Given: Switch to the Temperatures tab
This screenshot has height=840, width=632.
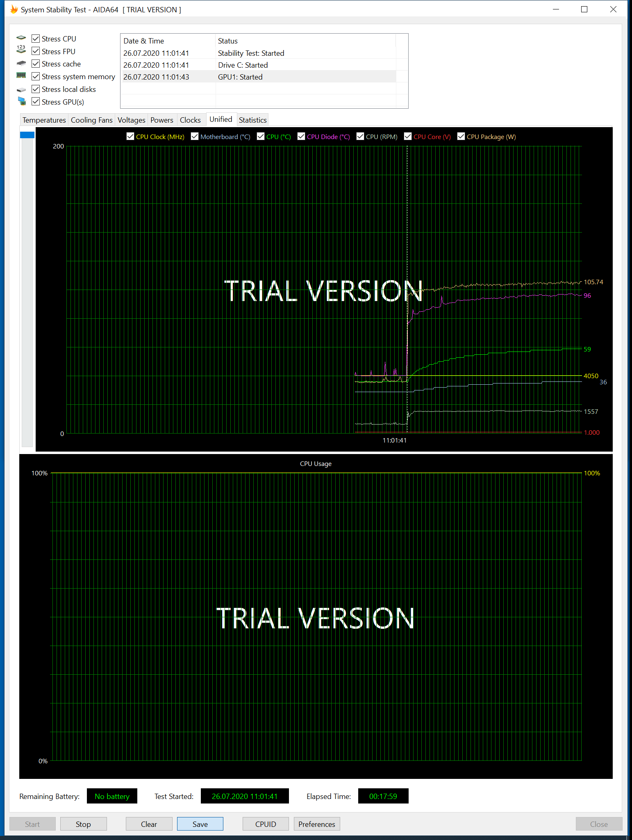Looking at the screenshot, I should click(x=44, y=120).
